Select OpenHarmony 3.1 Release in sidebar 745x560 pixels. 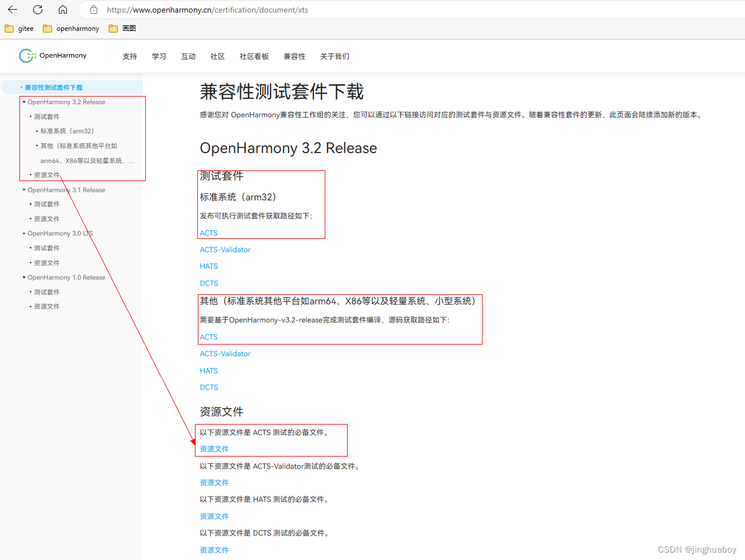click(x=66, y=190)
